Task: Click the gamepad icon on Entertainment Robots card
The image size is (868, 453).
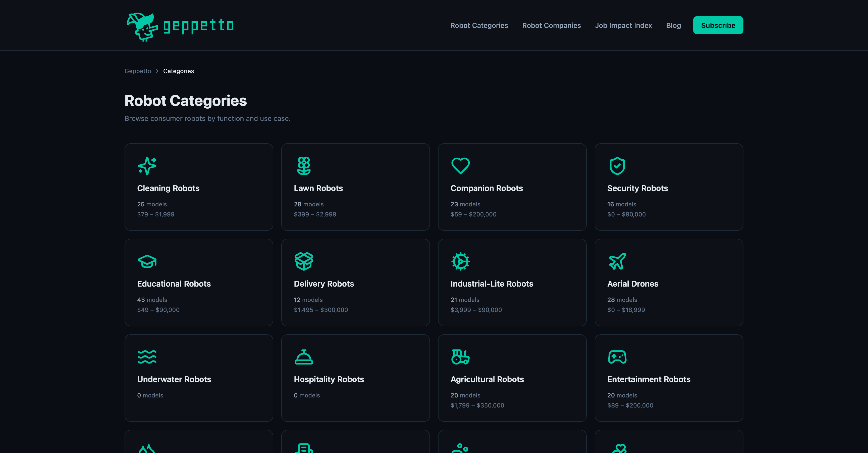Action: tap(617, 357)
